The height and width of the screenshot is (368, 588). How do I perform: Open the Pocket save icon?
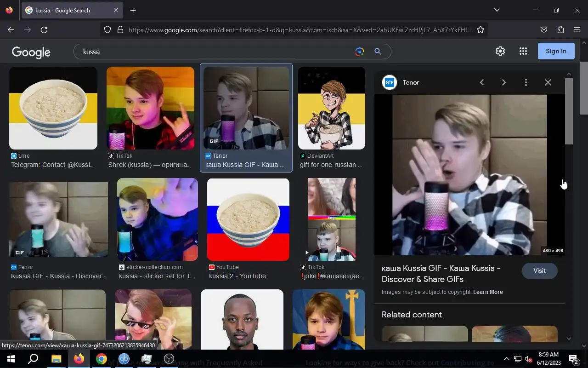coord(544,29)
